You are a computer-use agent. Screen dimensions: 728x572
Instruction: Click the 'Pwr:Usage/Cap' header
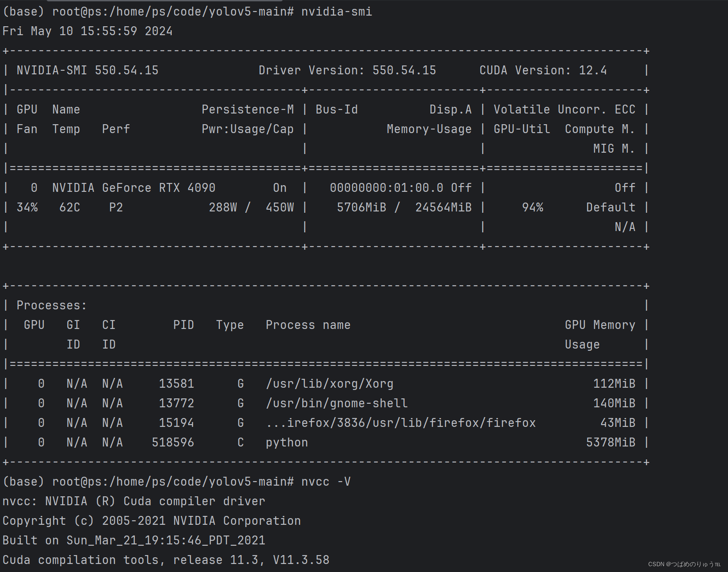point(248,129)
